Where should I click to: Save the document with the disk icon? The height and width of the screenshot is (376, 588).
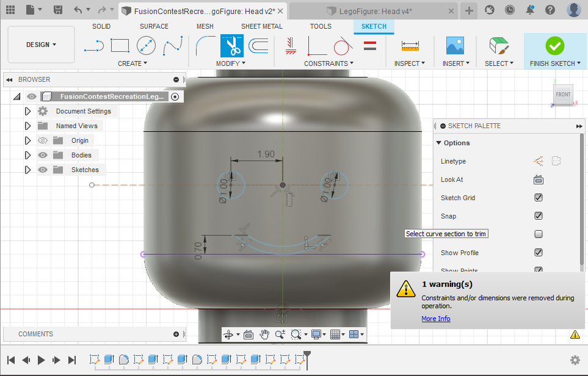click(58, 10)
